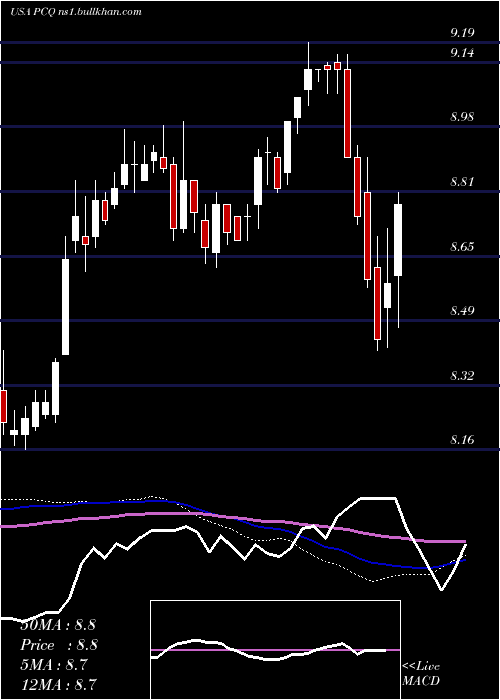Click the 9.19 price level label
500x700 pixels.
[462, 33]
